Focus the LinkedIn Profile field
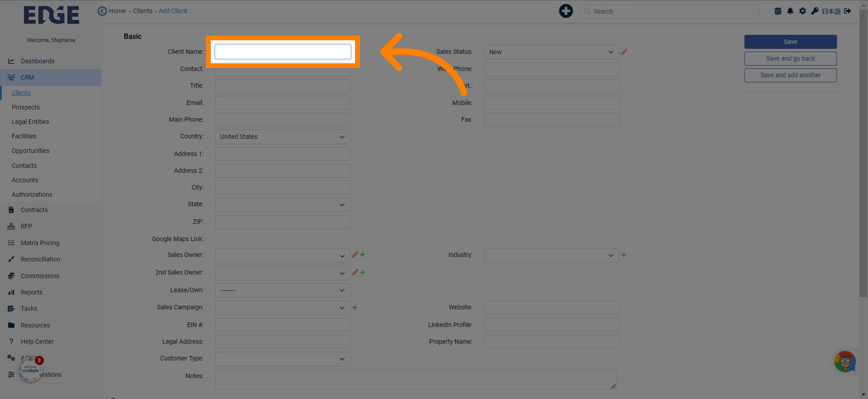This screenshot has height=399, width=868. point(552,325)
